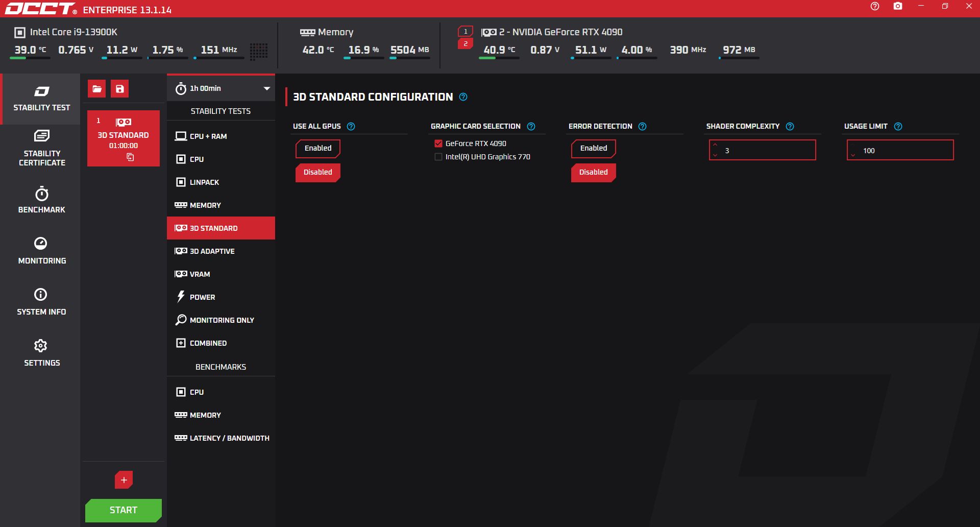Viewport: 980px width, 527px height.
Task: Check the Intel(R) UHD Graphics 770 checkbox
Action: tap(438, 157)
